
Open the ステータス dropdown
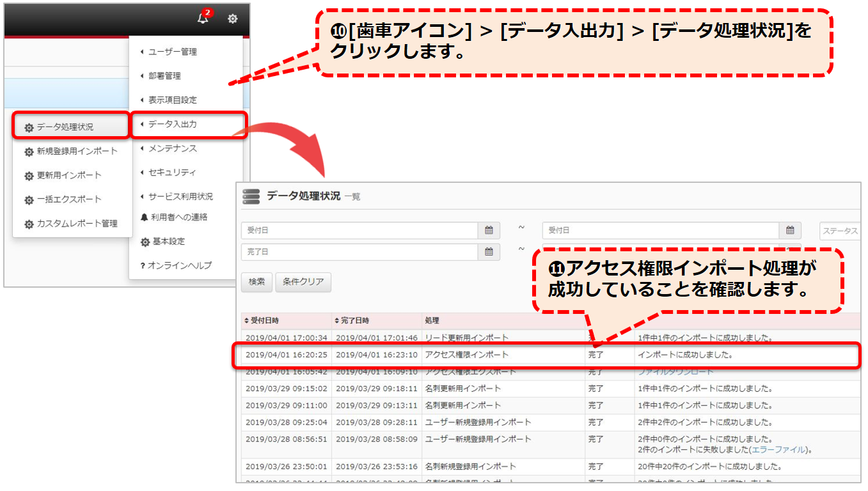[839, 231]
